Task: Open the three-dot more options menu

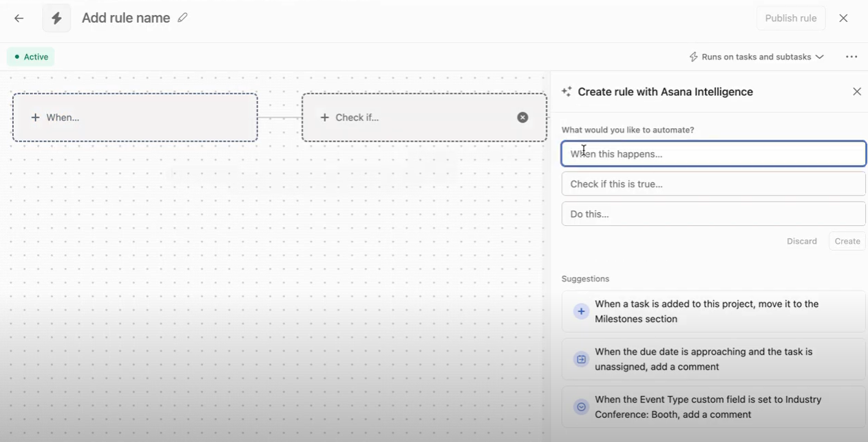Action: point(851,57)
